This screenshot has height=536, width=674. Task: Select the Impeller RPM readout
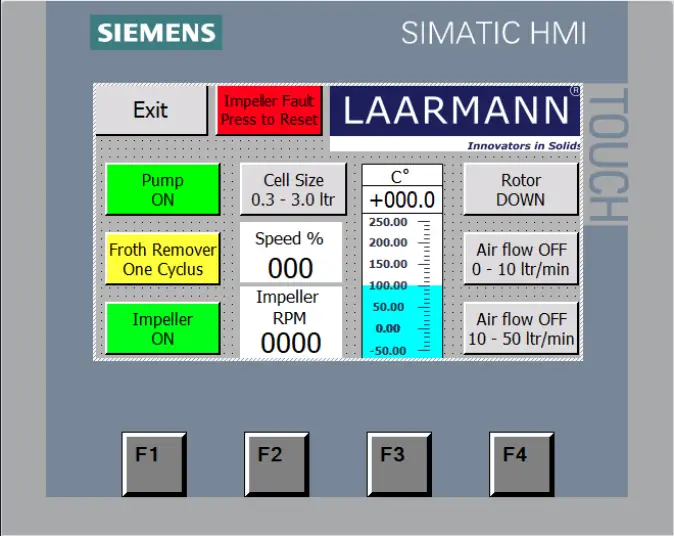click(x=291, y=343)
